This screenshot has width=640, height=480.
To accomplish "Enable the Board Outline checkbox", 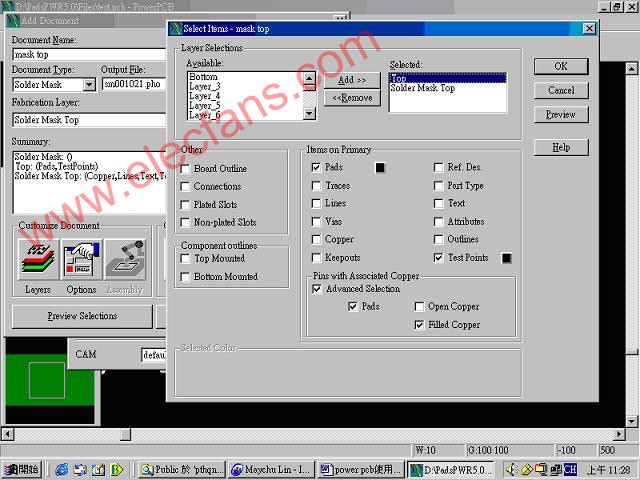I will (x=186, y=169).
